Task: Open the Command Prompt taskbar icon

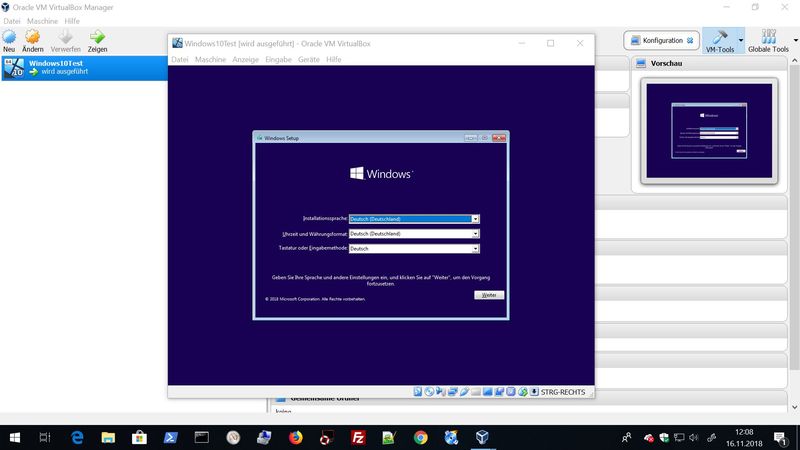Action: tap(202, 437)
